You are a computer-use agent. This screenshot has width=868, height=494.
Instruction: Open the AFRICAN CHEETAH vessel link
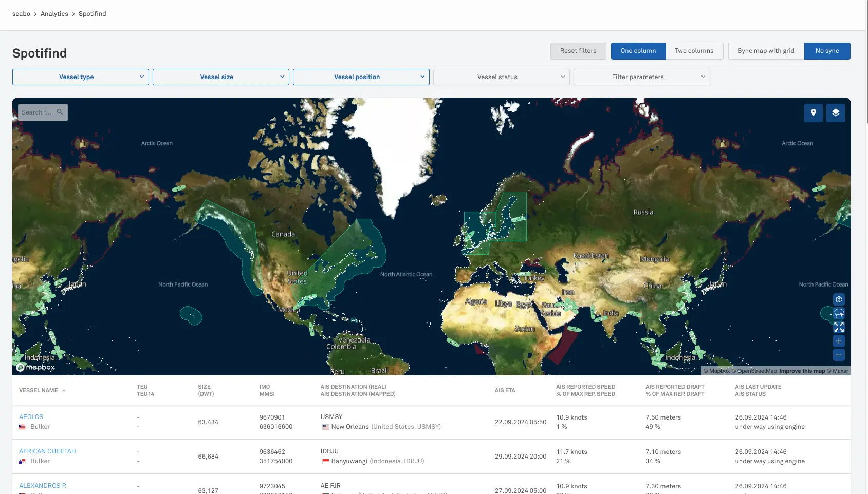pyautogui.click(x=47, y=451)
